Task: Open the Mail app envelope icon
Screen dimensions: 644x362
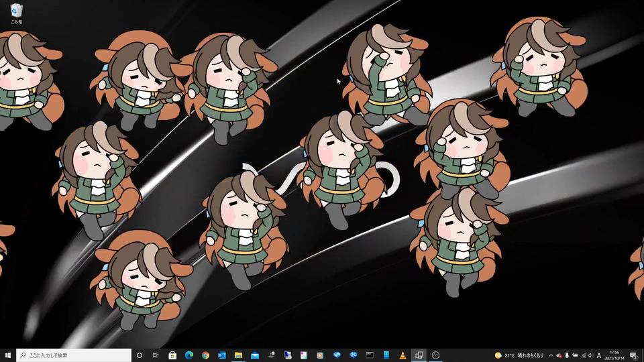Action: (255, 355)
